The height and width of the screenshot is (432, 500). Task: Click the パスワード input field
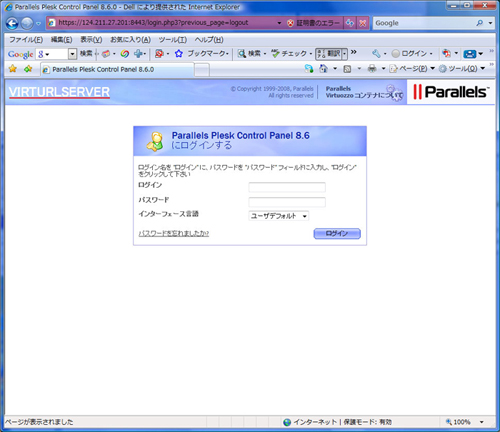tap(287, 202)
